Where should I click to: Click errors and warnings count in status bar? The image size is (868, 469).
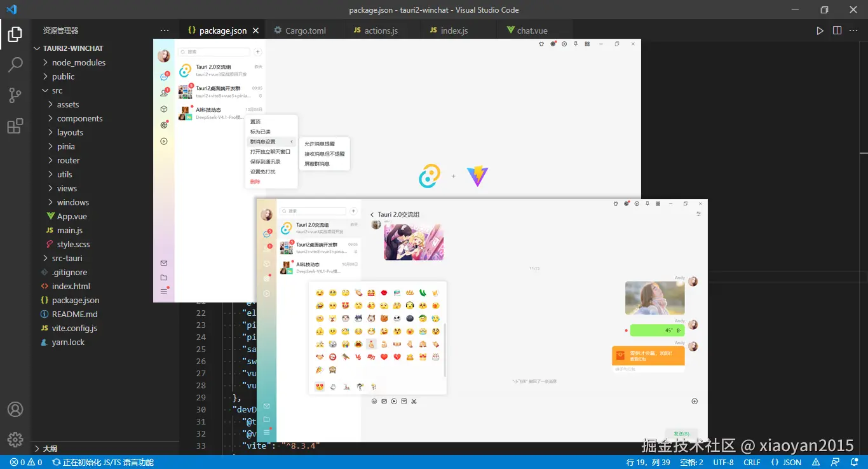[x=26, y=463]
